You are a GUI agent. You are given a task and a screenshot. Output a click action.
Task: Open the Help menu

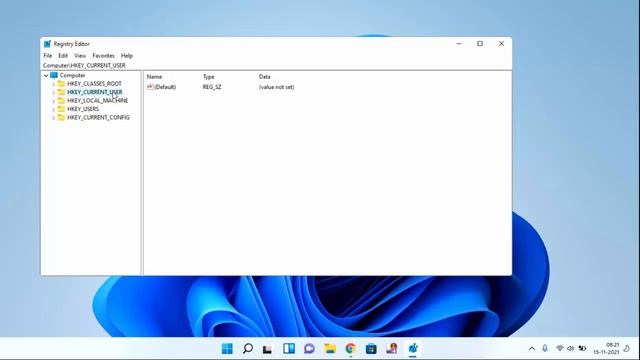tap(127, 56)
